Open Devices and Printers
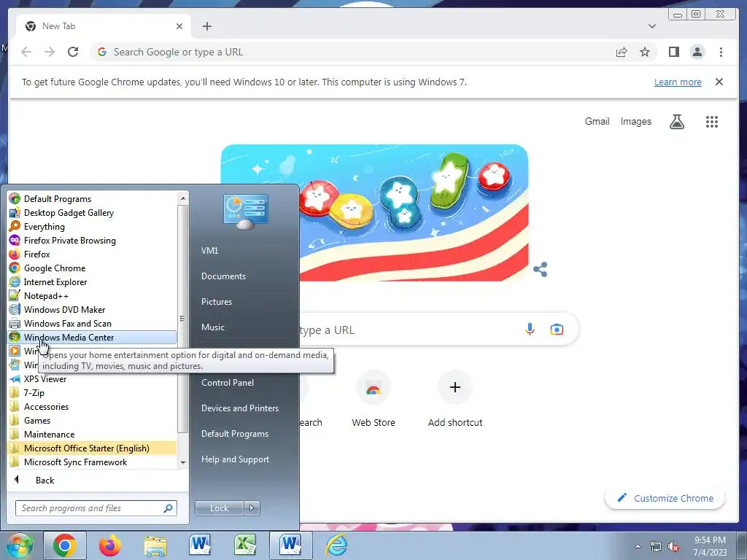 pos(239,408)
